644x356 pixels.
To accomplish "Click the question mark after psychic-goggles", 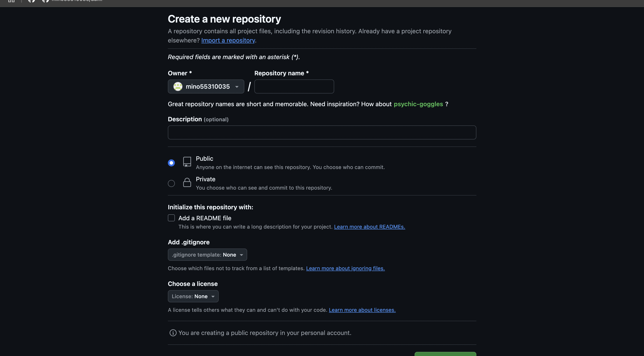I will 447,104.
